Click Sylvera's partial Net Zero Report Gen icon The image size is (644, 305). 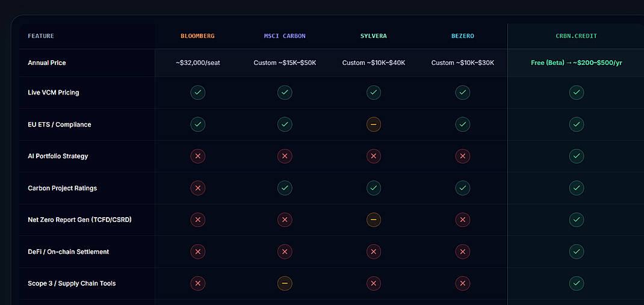coord(373,220)
